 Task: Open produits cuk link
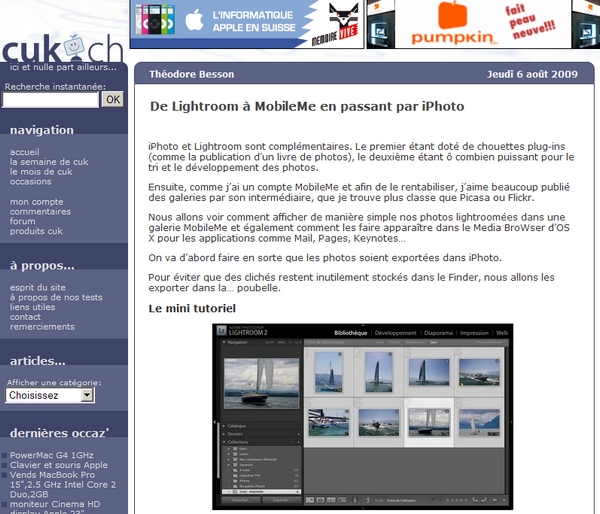coord(36,231)
